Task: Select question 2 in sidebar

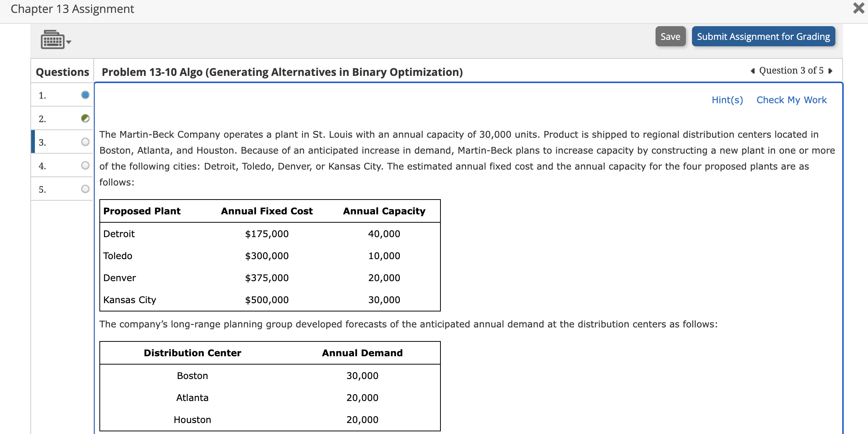Action: coord(42,119)
